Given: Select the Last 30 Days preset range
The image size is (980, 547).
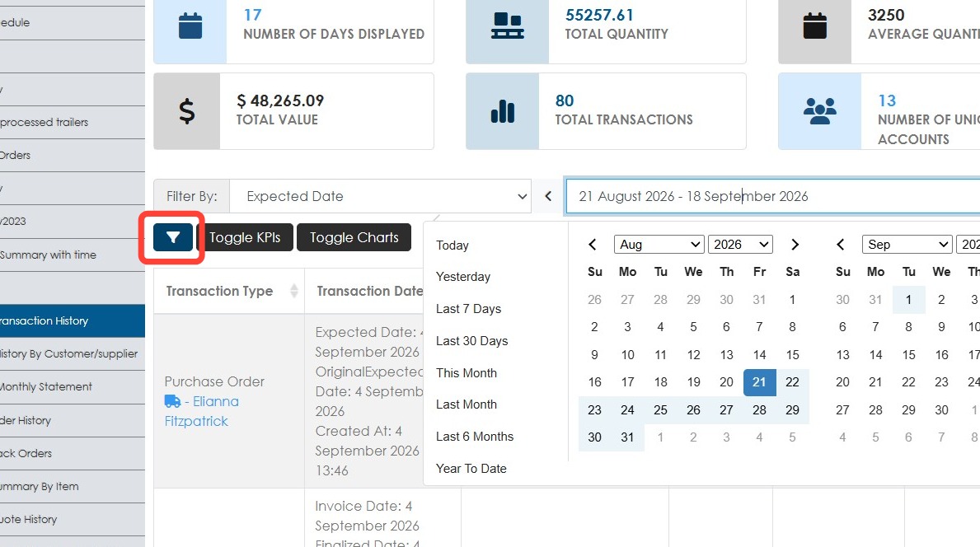Looking at the screenshot, I should click(x=472, y=341).
